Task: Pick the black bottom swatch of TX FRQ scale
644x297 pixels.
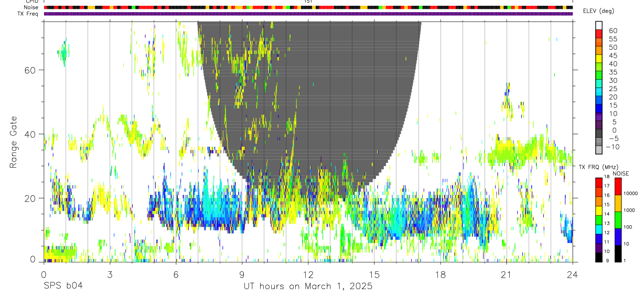Action: 598,257
